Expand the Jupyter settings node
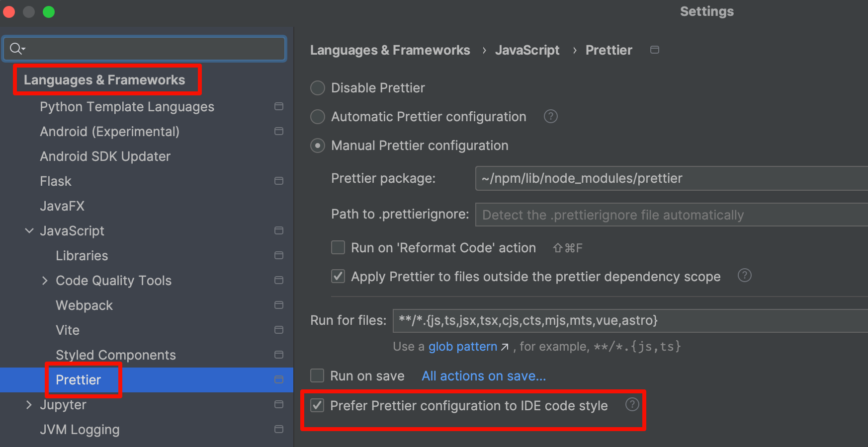 tap(29, 405)
